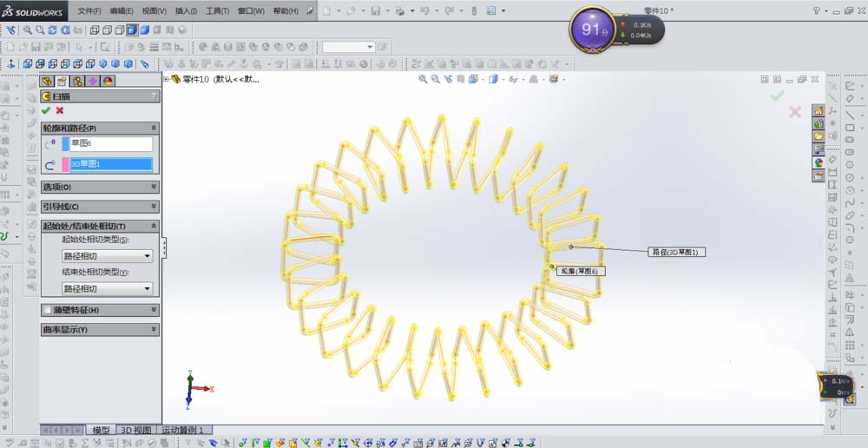Screen dimensions: 868x448
Task: Click the faded green confirm checkmark in viewport corner
Action: pyautogui.click(x=777, y=96)
